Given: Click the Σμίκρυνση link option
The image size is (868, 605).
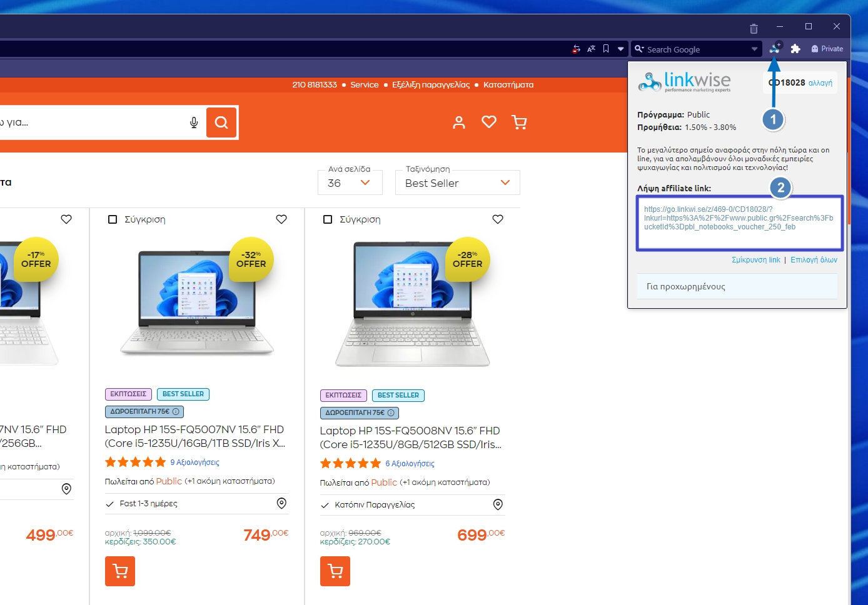Looking at the screenshot, I should [756, 260].
